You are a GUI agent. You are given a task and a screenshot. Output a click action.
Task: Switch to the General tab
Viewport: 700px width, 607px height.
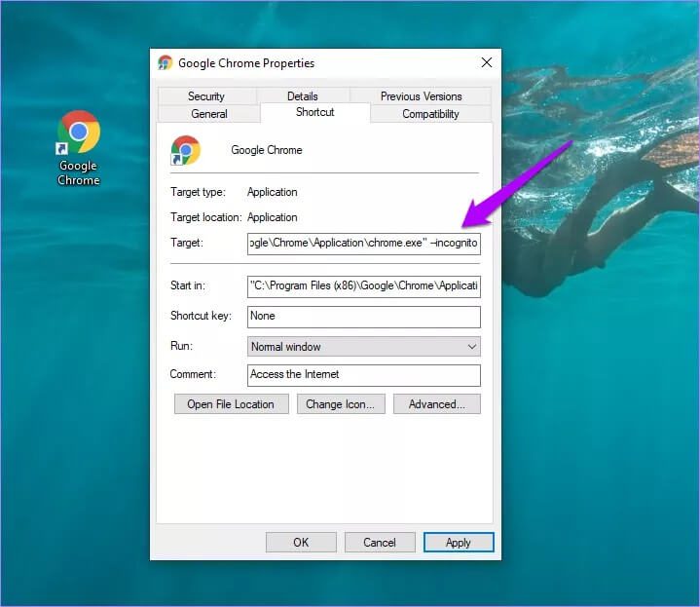tap(209, 114)
